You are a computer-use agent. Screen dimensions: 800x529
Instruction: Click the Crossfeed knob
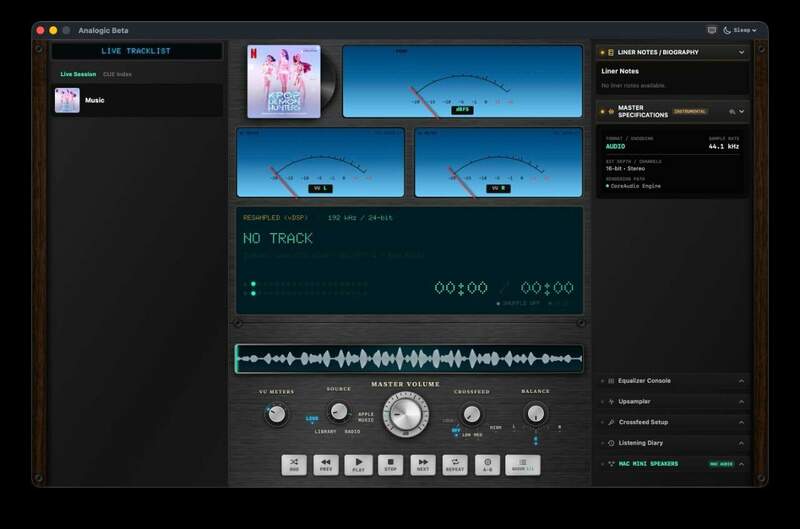point(471,414)
